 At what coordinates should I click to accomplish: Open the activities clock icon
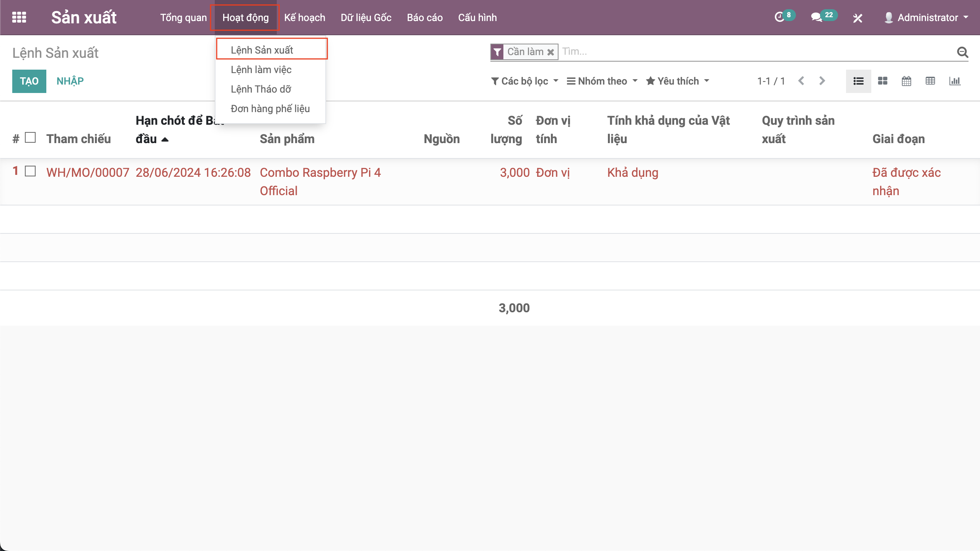(779, 17)
